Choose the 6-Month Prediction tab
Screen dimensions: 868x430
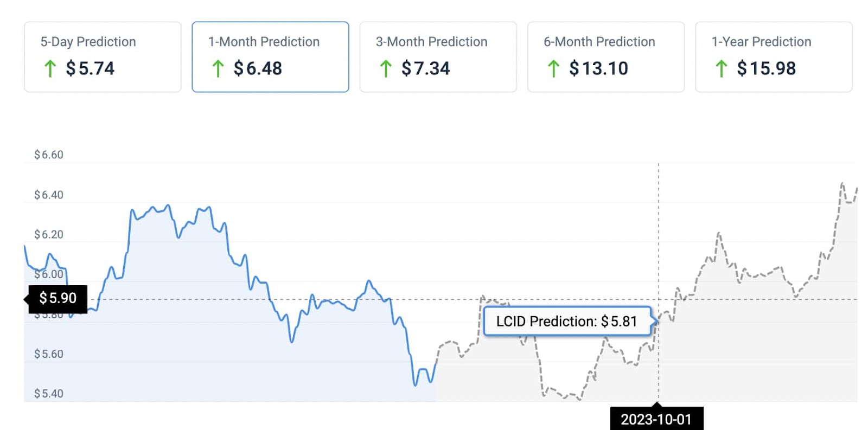[605, 56]
